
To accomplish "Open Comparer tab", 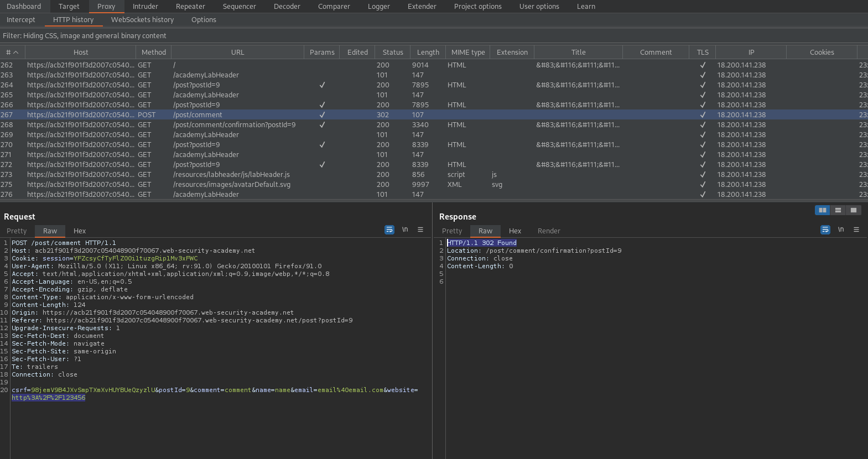I will coord(334,7).
